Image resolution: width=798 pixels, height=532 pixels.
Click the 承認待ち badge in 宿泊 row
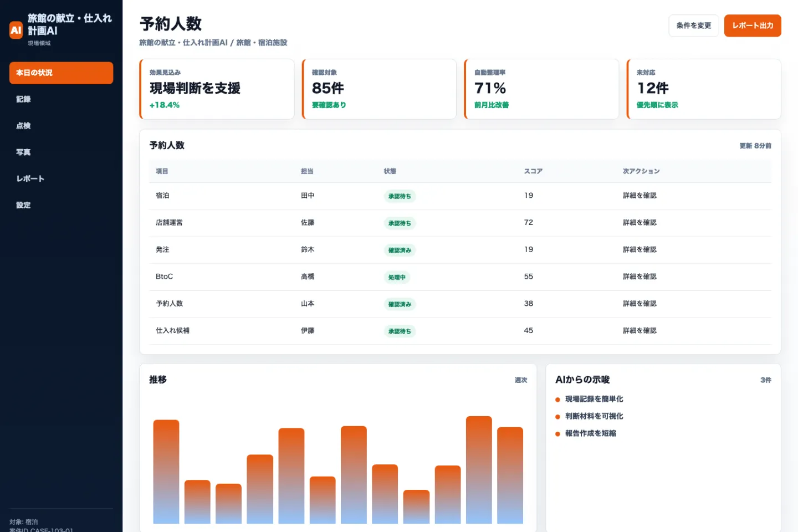coord(400,196)
